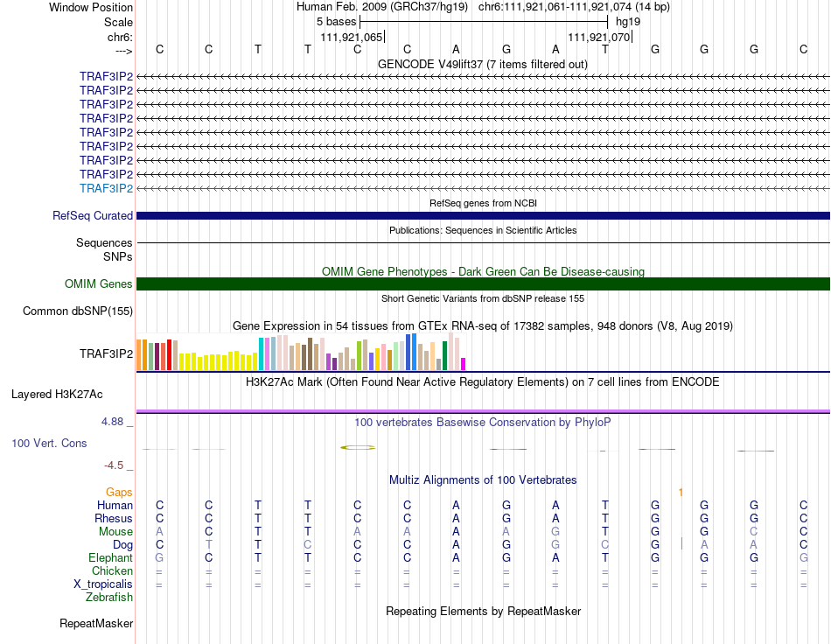
Task: Click the cyan bar in GTEx chart
Action: point(262,353)
